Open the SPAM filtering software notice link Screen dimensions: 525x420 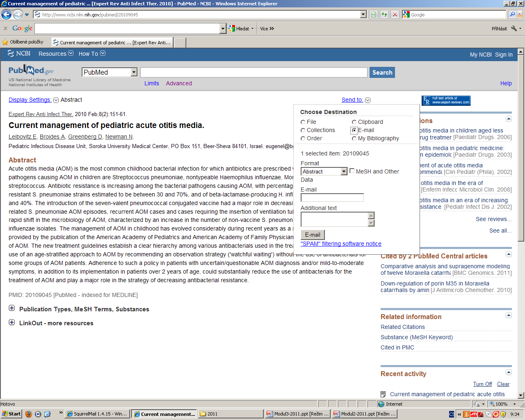[x=341, y=244]
